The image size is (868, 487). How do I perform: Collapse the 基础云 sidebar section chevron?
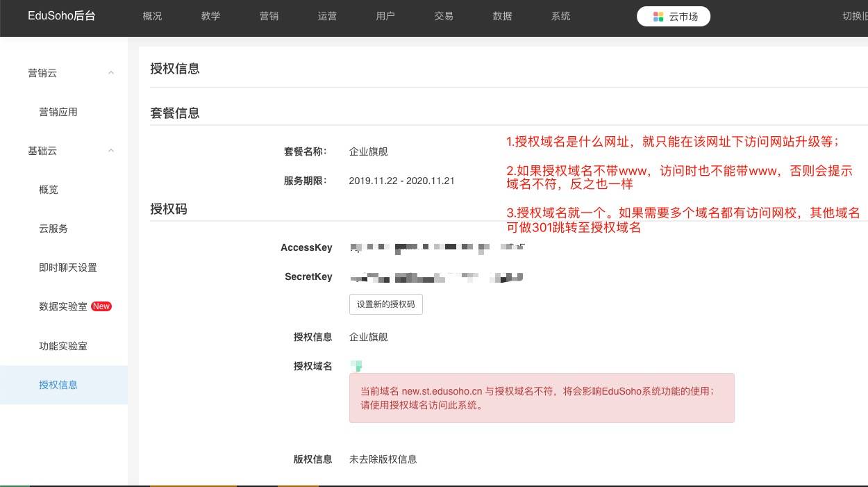click(110, 151)
